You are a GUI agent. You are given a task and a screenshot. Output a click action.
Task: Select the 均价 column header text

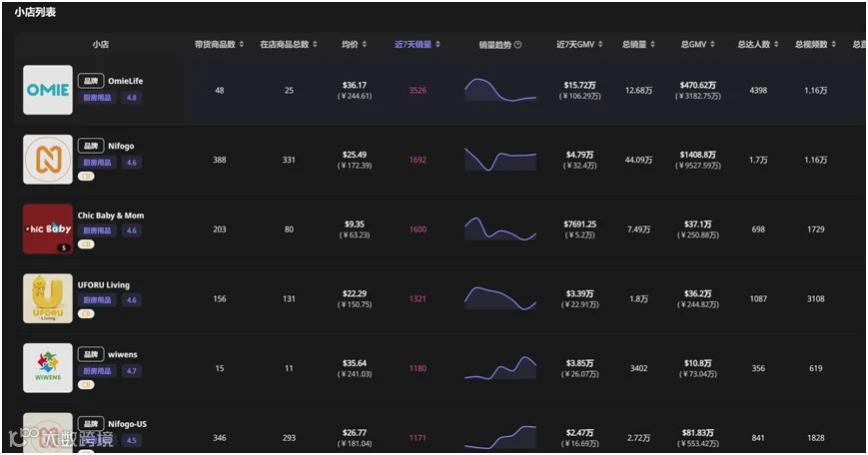click(x=350, y=44)
